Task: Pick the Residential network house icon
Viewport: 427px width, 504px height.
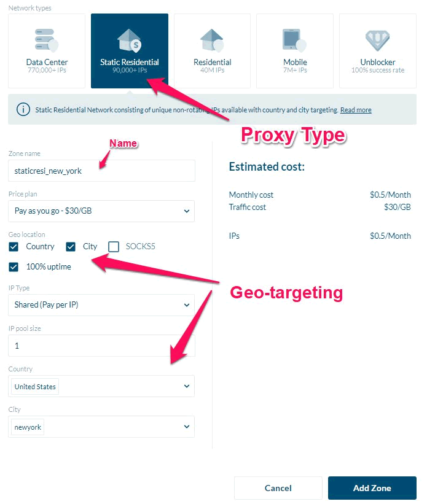Action: 212,40
